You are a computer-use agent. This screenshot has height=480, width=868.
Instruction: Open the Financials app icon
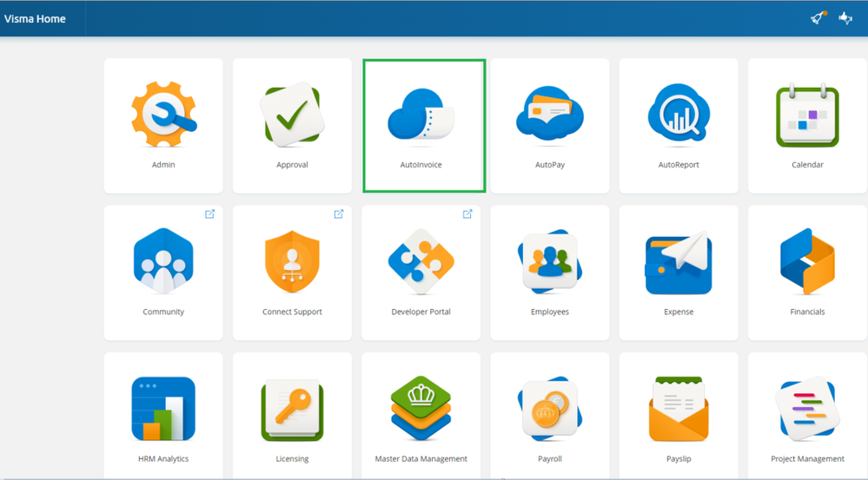click(808, 261)
